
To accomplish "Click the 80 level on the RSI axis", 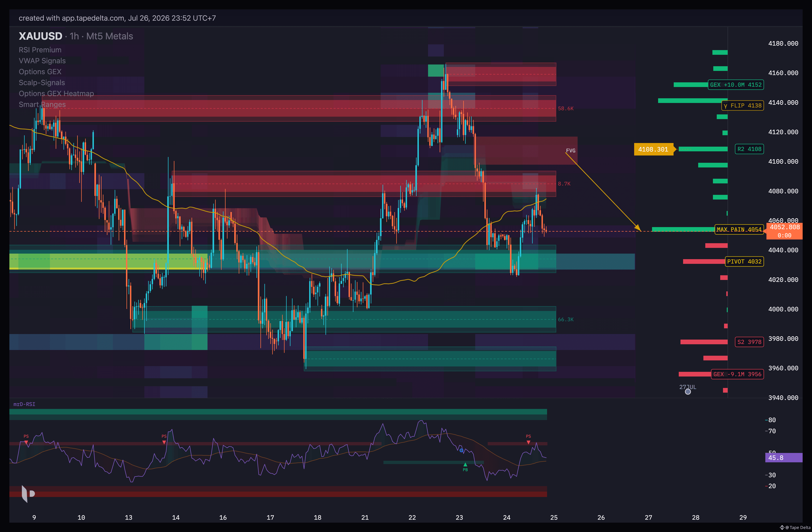I will click(x=772, y=420).
